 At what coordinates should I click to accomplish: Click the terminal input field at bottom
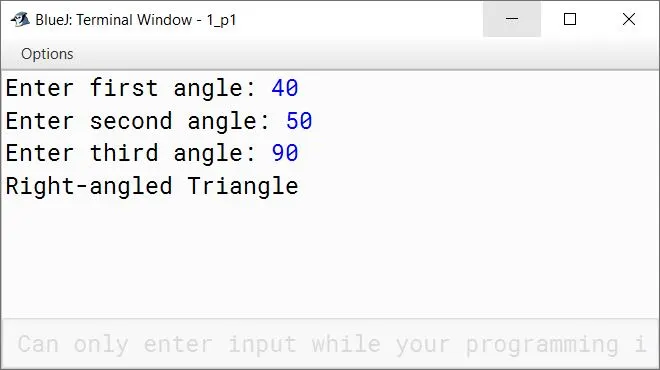coord(330,343)
